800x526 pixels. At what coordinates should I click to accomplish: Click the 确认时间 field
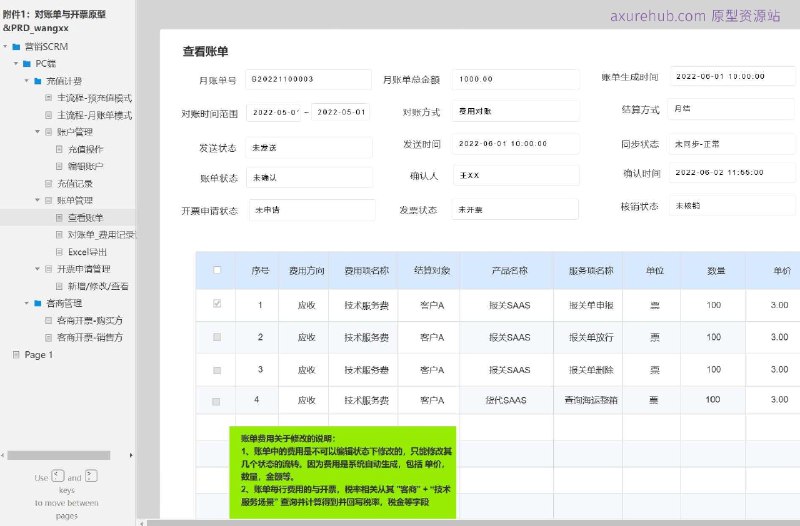tap(732, 173)
